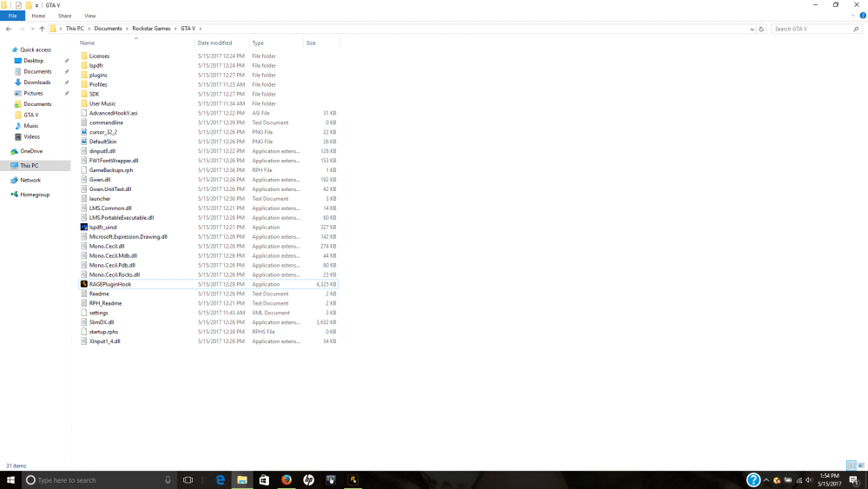The height and width of the screenshot is (489, 868).
Task: Select Quick access in navigation pane
Action: [x=36, y=50]
